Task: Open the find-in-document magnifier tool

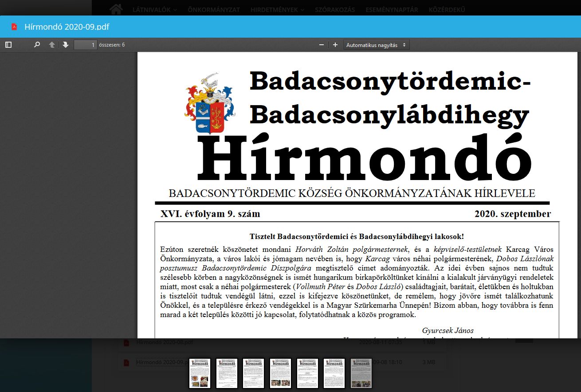Action: point(37,45)
